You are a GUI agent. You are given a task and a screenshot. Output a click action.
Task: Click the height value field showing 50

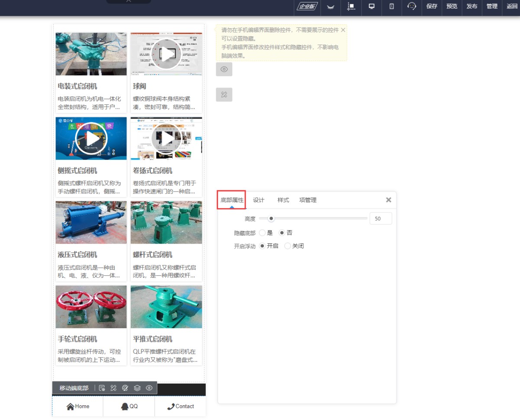[x=381, y=218]
